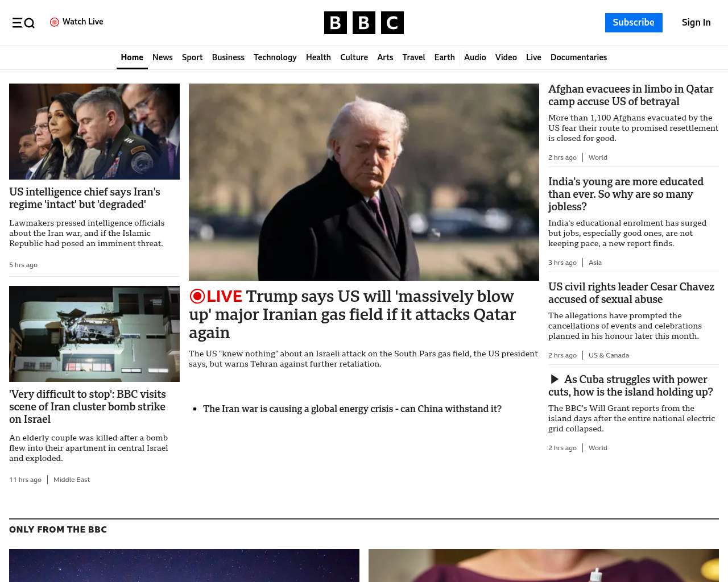Open the Sport section

(192, 57)
